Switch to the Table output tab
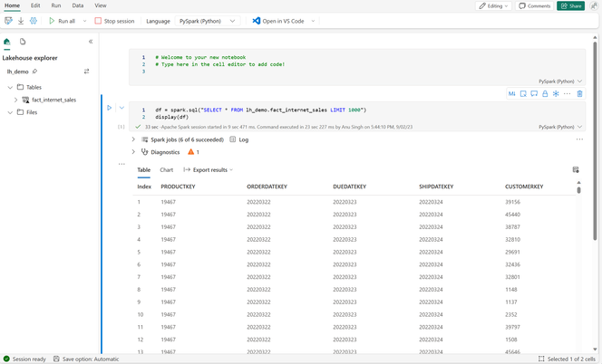This screenshot has width=602, height=364. tap(144, 170)
